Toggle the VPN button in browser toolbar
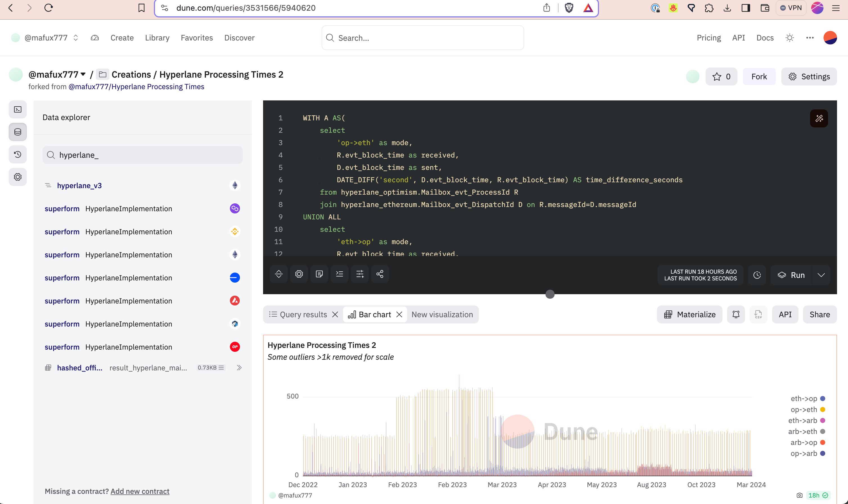This screenshot has height=504, width=848. [x=791, y=8]
